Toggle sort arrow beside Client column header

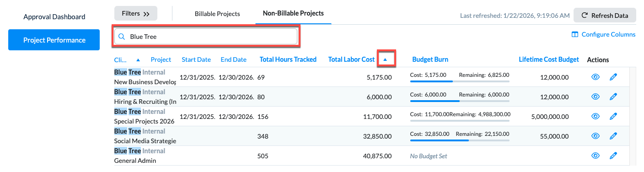click(x=138, y=59)
